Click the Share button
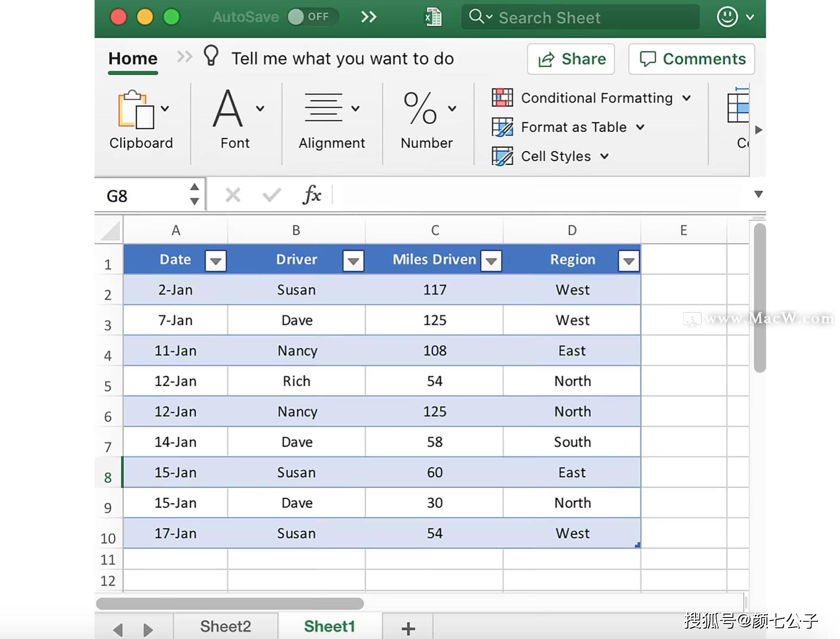Screen dimensions: 840x639 click(x=571, y=59)
